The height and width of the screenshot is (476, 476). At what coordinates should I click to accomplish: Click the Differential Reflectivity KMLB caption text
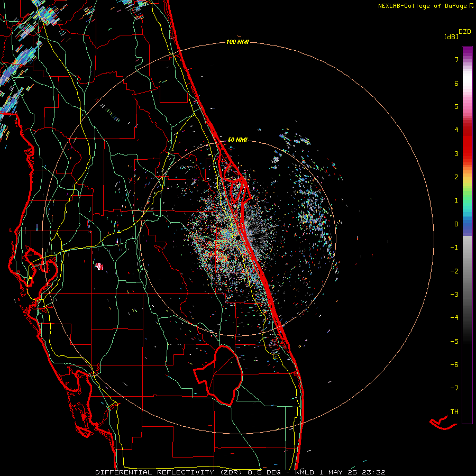tap(240, 472)
